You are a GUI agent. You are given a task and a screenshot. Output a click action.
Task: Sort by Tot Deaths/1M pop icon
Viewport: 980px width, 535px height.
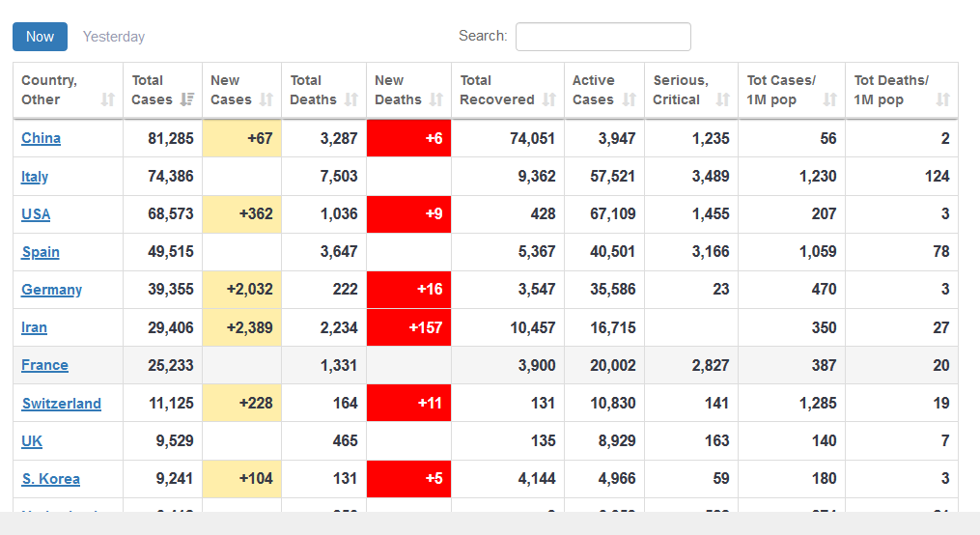click(x=943, y=99)
